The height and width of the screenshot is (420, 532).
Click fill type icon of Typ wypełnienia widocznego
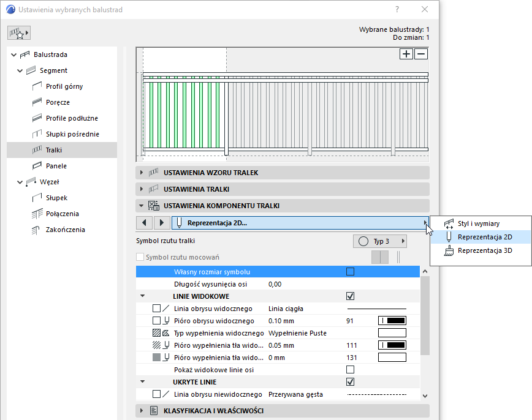[x=165, y=333]
